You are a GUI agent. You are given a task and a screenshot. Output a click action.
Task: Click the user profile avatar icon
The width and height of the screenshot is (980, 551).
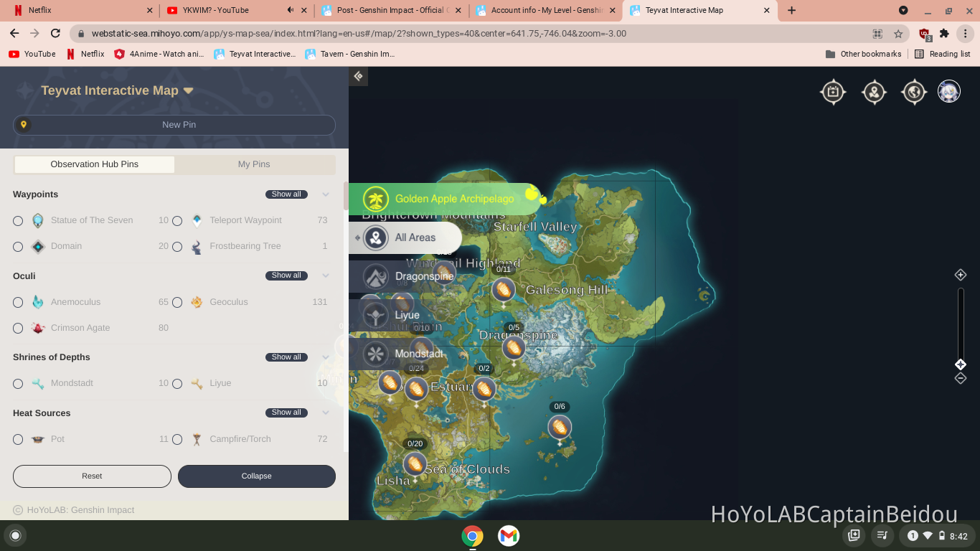pos(949,92)
